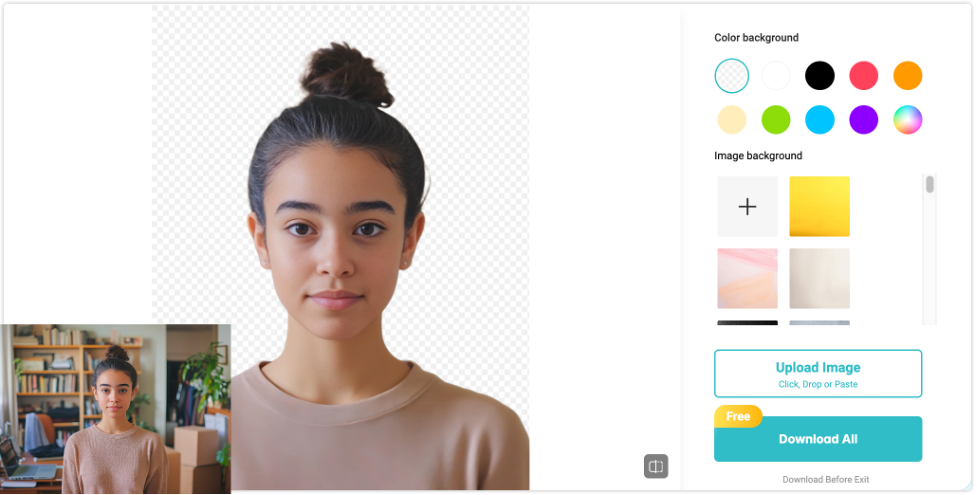The height and width of the screenshot is (495, 977).
Task: Choose the black color background
Action: coord(819,75)
